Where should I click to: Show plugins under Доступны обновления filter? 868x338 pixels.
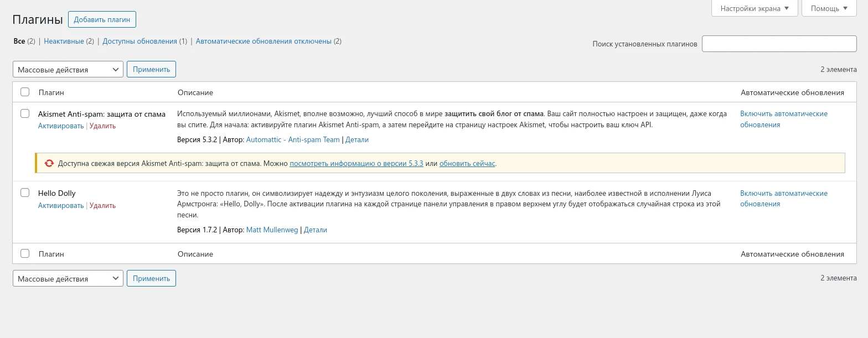click(x=139, y=41)
